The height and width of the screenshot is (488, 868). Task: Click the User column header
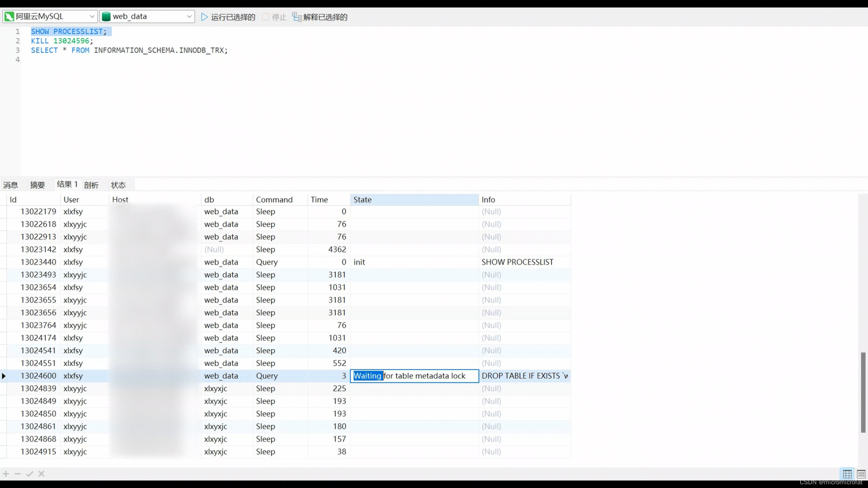click(85, 200)
